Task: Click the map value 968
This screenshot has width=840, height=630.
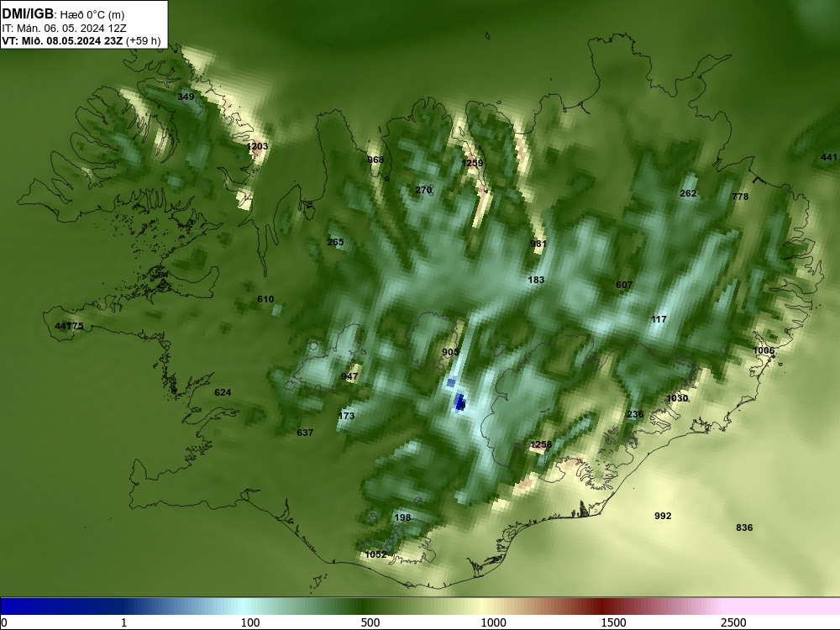Action: coord(375,160)
